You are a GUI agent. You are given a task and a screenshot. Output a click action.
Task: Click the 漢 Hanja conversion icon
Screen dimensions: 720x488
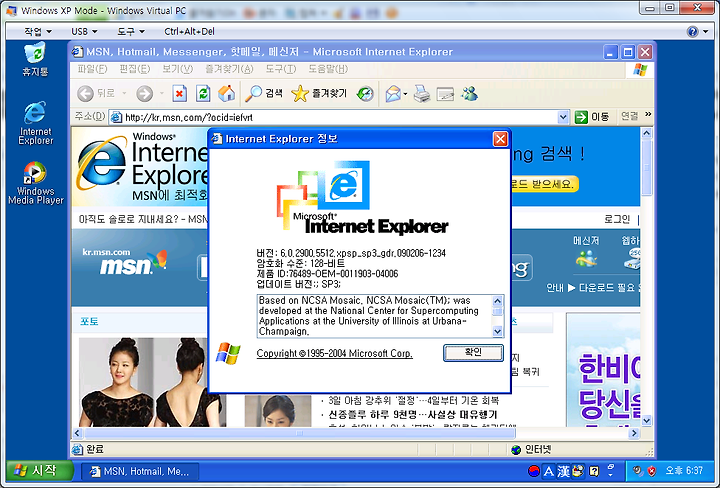coord(563,471)
